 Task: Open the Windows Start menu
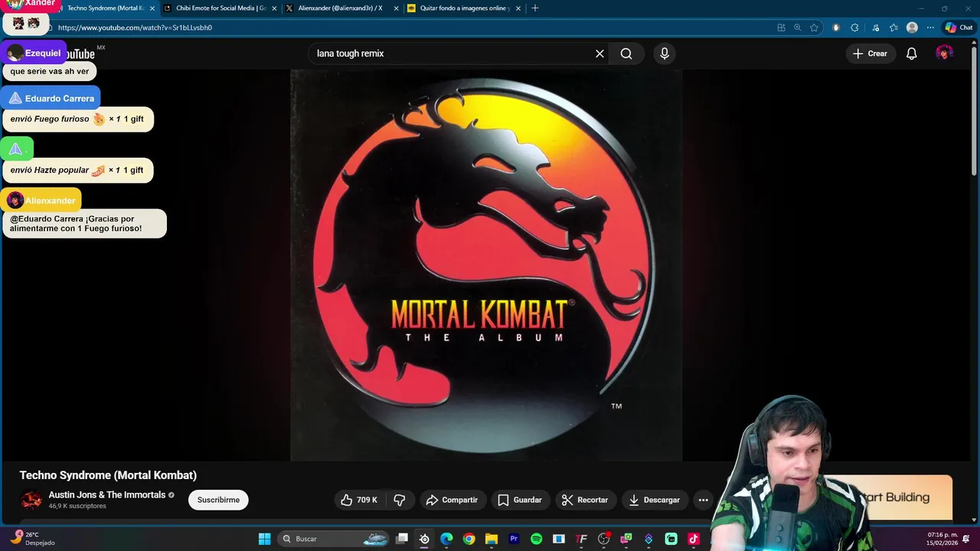coord(264,539)
